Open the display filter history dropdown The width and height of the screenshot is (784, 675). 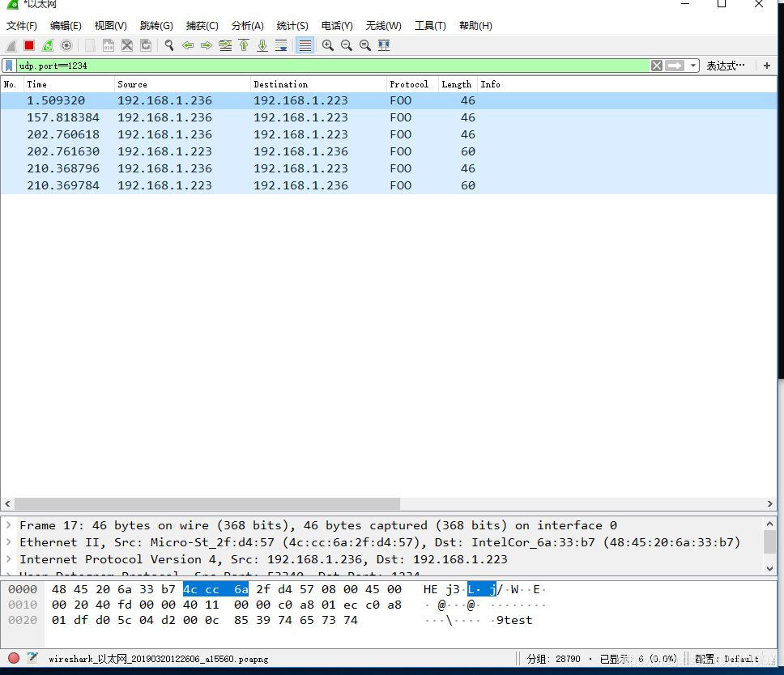coord(692,66)
